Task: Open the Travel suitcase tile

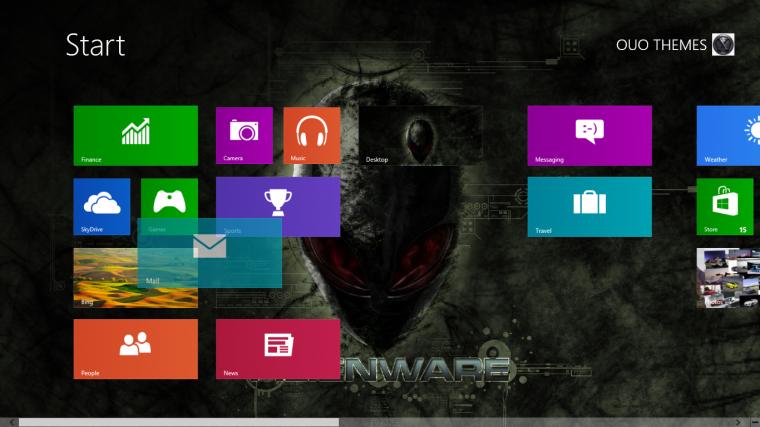Action: (x=589, y=207)
